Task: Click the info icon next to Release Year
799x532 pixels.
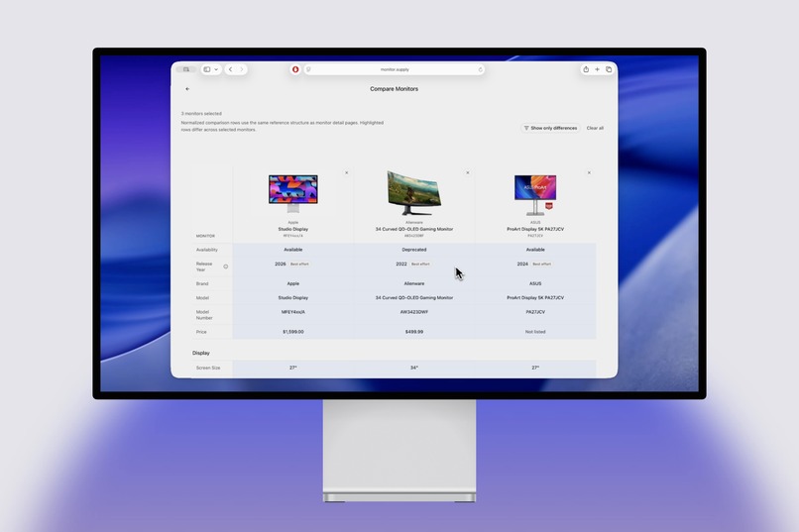Action: coord(226,266)
